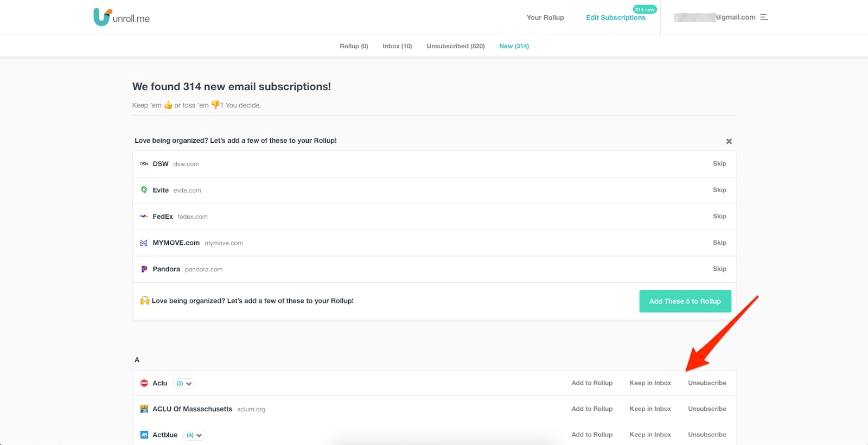Skip the Evite subscription
Viewport: 868px width, 445px height.
719,190
